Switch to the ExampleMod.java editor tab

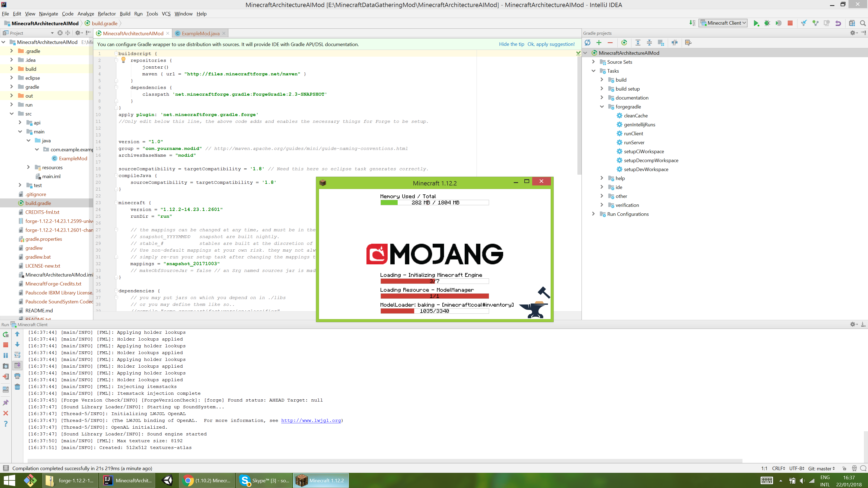point(200,33)
